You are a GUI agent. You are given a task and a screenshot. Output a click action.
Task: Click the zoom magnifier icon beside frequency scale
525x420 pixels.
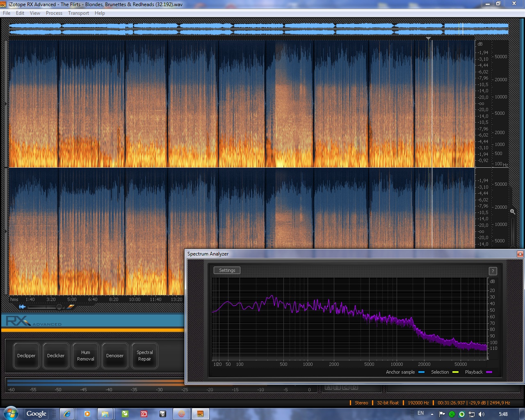(x=512, y=212)
